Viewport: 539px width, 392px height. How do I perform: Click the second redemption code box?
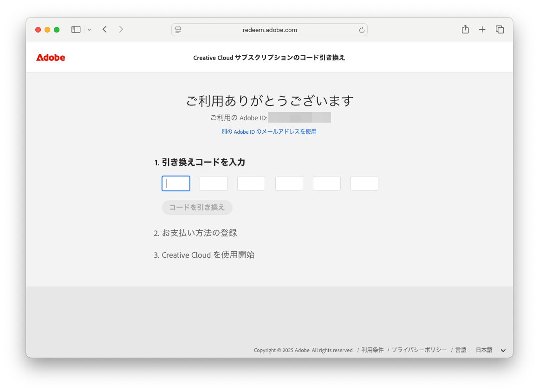[x=214, y=183]
